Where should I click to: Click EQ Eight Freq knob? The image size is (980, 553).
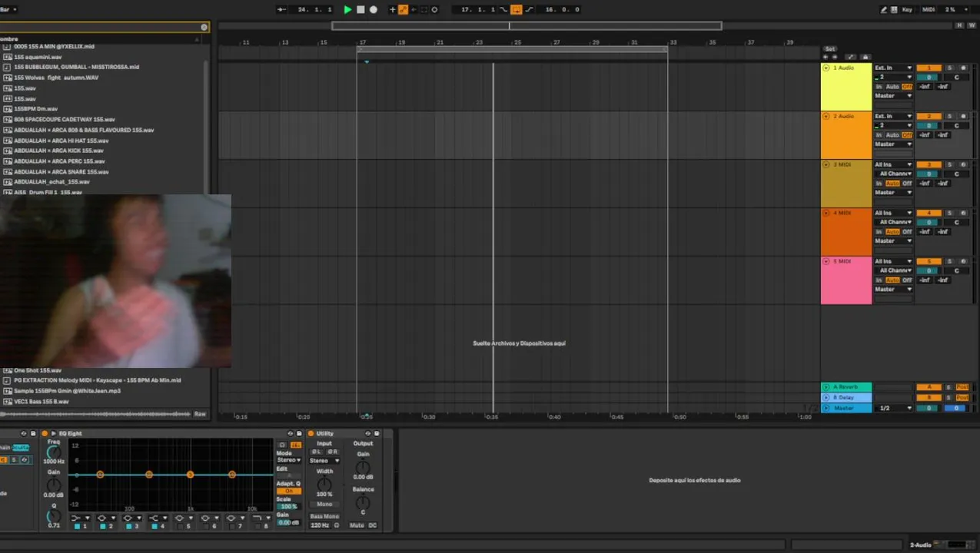pos(53,452)
